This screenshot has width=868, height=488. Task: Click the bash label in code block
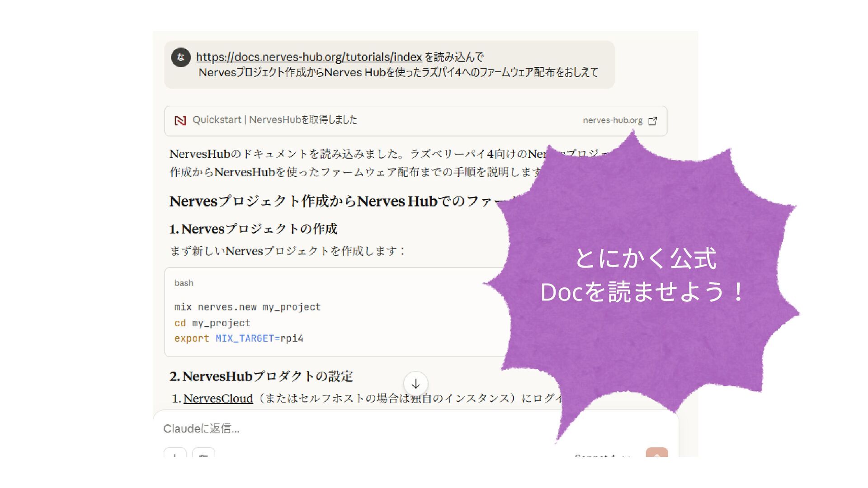[184, 283]
